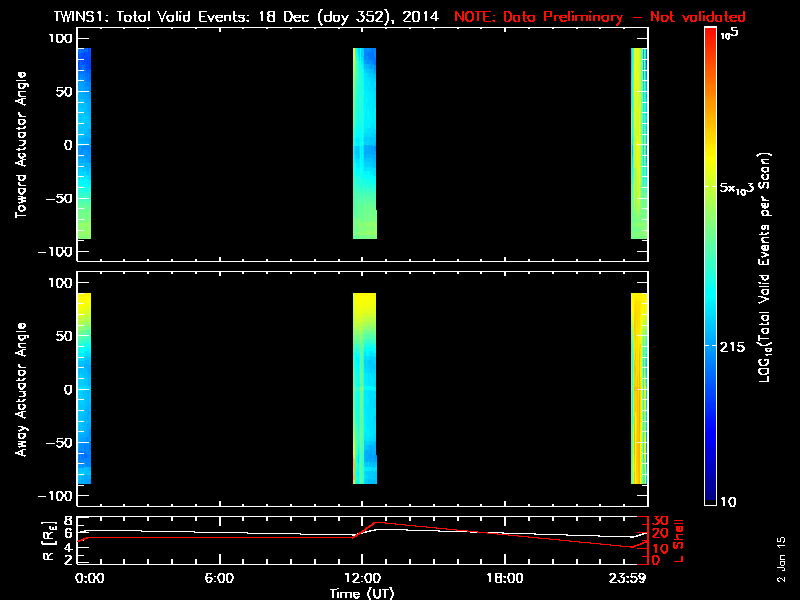Screen dimensions: 800x600
Task: Click the red top of the color bar
Action: tap(710, 33)
